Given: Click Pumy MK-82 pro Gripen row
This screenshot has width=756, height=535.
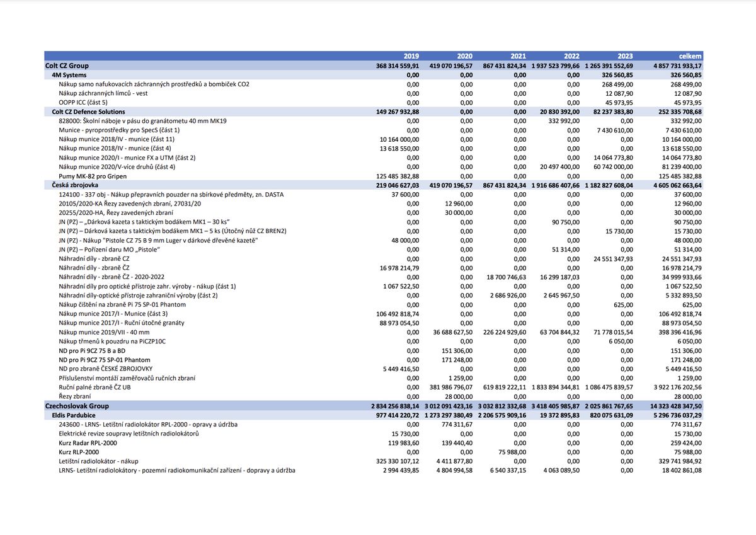Looking at the screenshot, I should 374,176.
